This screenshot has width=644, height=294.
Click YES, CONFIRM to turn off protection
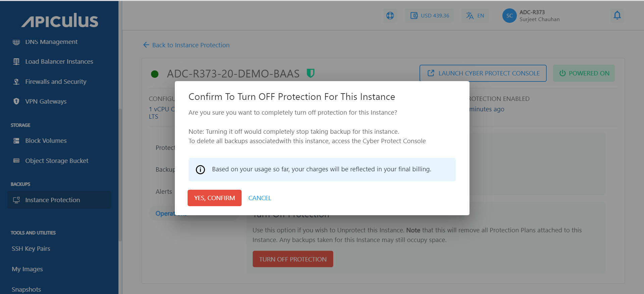click(x=214, y=198)
